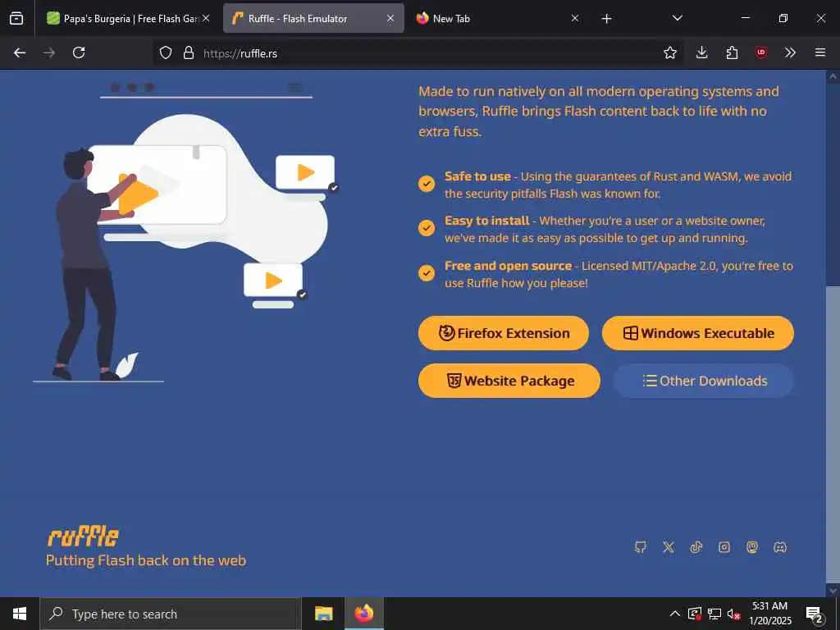
Task: Get the Website Package
Action: click(509, 381)
